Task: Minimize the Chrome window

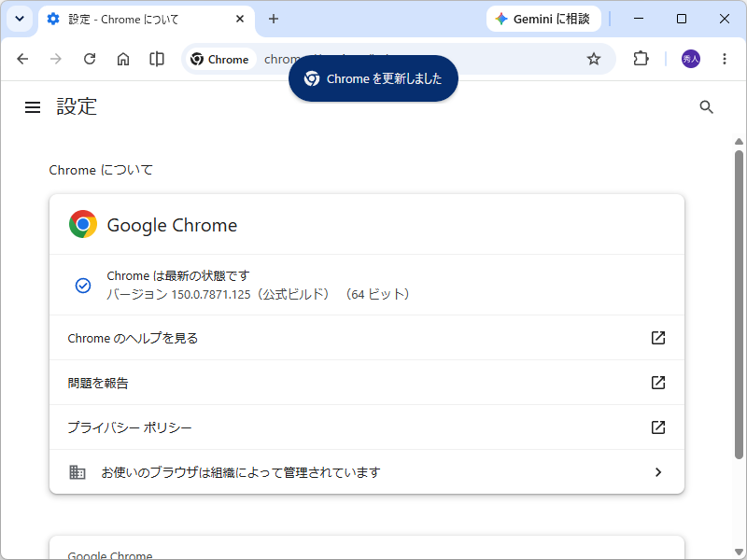Action: pyautogui.click(x=639, y=19)
